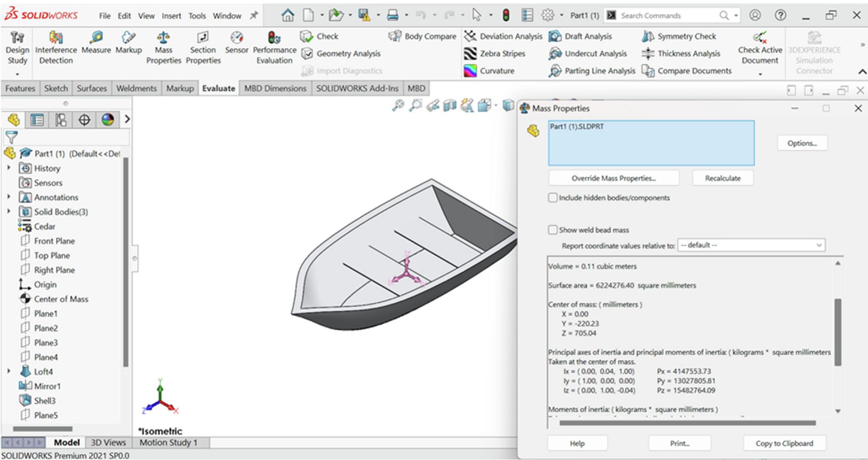Check Show weld bead mass
The image size is (868, 460).
tap(553, 230)
